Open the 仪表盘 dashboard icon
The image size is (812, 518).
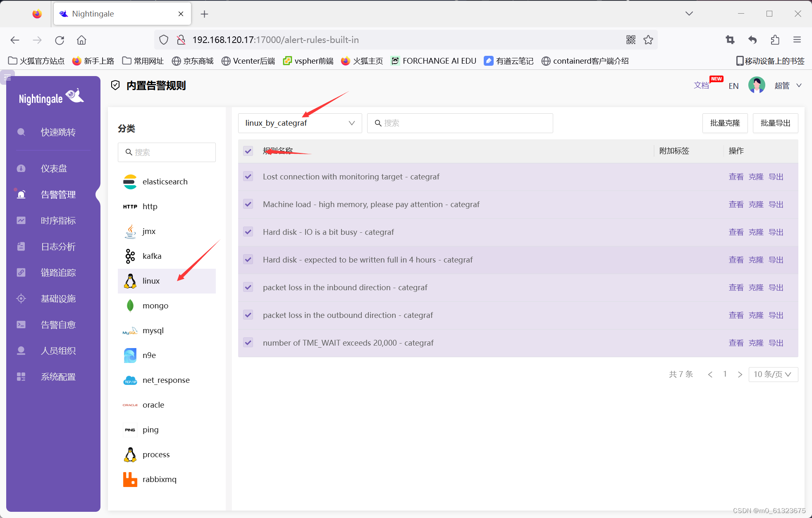(x=21, y=169)
